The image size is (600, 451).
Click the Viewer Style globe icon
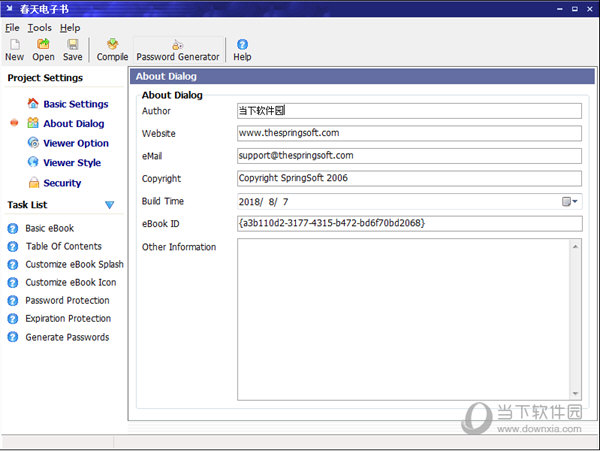(x=33, y=162)
